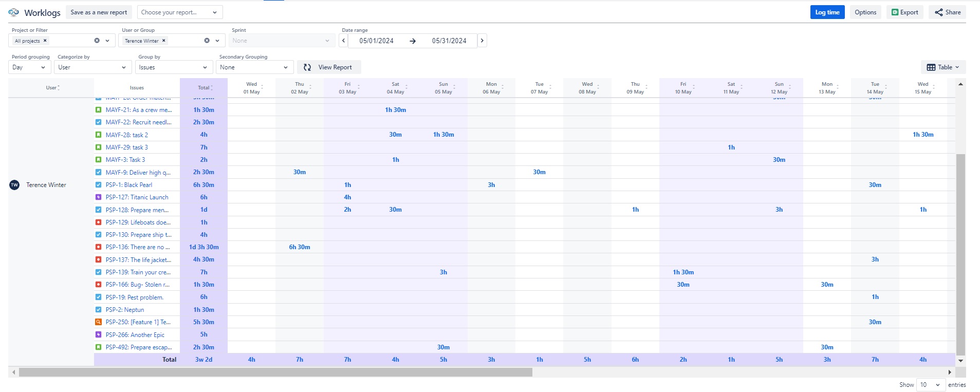Click the Worklogs logo icon
The height and width of the screenshot is (392, 980).
[14, 12]
